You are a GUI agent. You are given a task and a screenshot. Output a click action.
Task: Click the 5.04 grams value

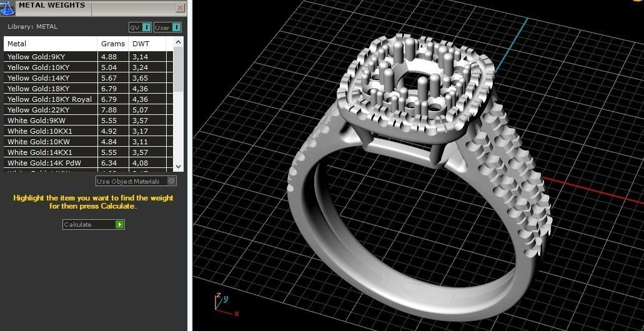point(109,67)
